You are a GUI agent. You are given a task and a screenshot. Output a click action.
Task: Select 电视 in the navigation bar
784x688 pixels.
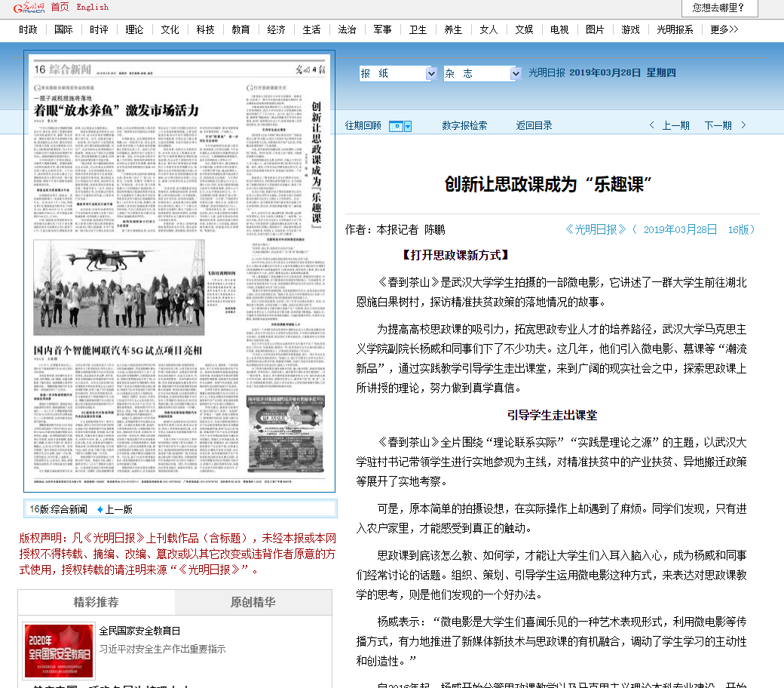click(x=559, y=30)
